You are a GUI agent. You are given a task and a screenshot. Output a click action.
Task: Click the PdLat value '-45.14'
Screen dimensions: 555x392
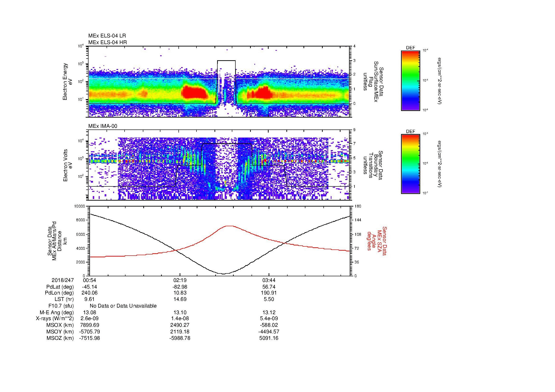click(x=90, y=287)
